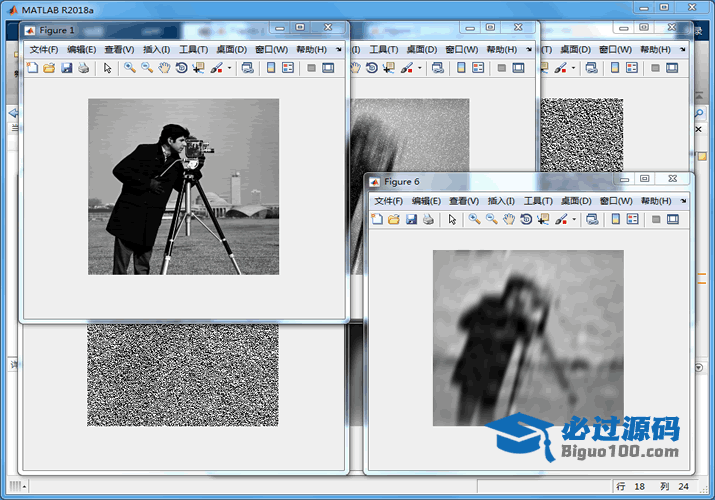Click Hide Plot Tools icon in Figure 6

656,220
